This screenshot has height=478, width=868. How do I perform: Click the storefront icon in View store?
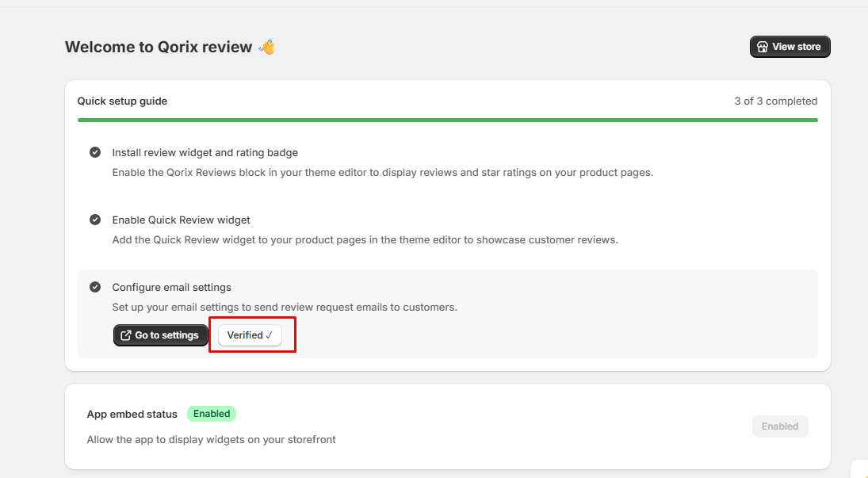[763, 47]
